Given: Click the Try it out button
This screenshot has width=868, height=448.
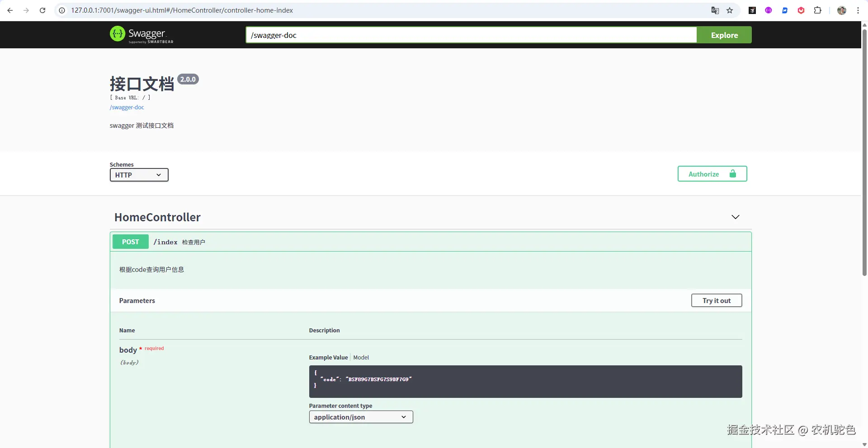Looking at the screenshot, I should [x=716, y=300].
